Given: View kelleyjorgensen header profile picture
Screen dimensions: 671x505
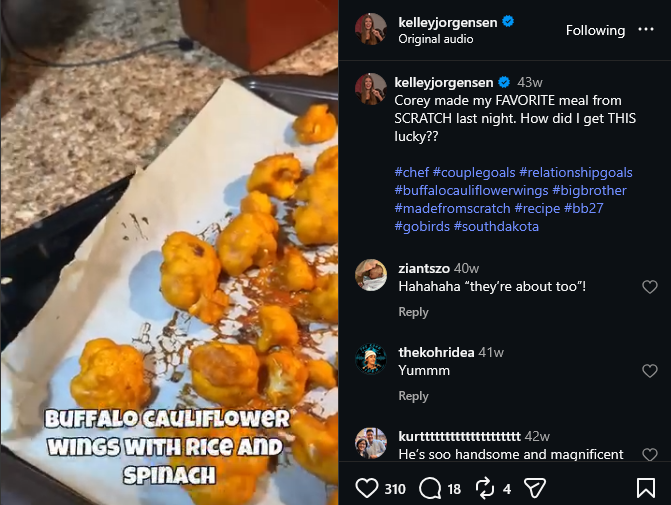Looking at the screenshot, I should tap(371, 29).
